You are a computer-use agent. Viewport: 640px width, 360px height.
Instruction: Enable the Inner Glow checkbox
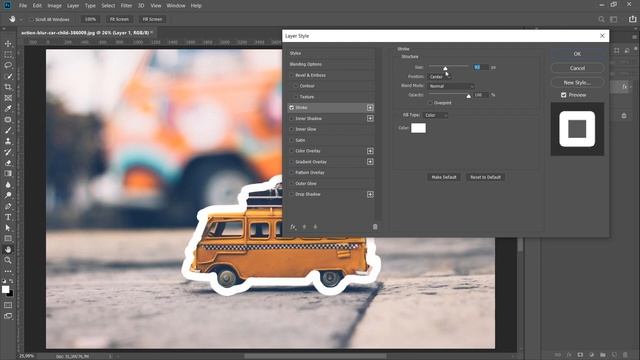tap(291, 129)
